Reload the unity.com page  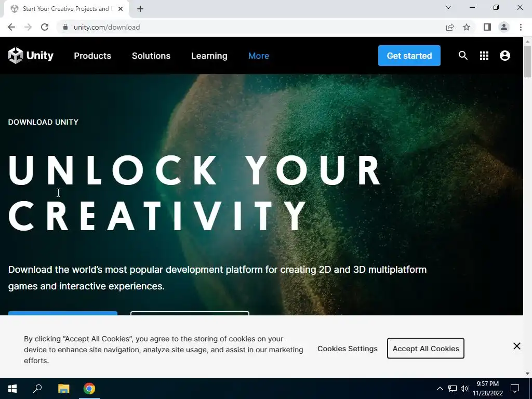(x=45, y=27)
